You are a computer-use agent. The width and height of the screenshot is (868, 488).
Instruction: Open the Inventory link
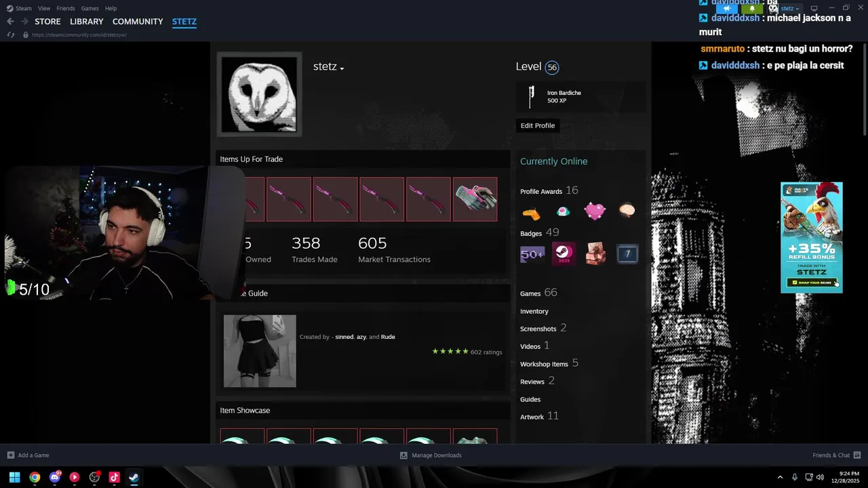pyautogui.click(x=534, y=311)
